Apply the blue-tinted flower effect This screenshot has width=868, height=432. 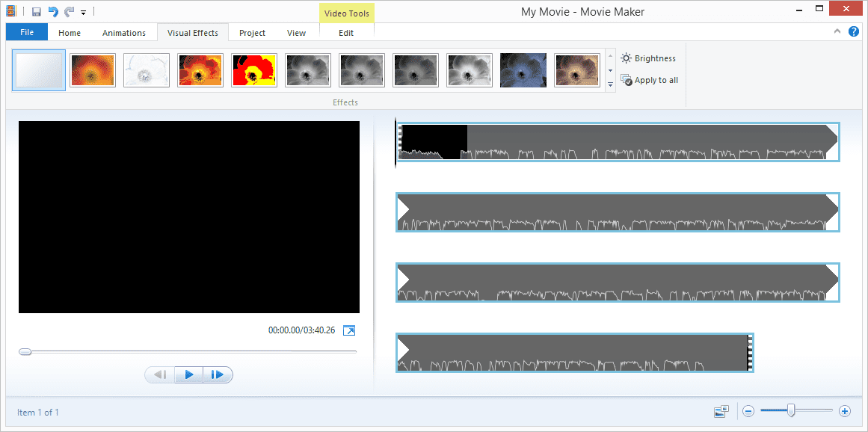523,70
